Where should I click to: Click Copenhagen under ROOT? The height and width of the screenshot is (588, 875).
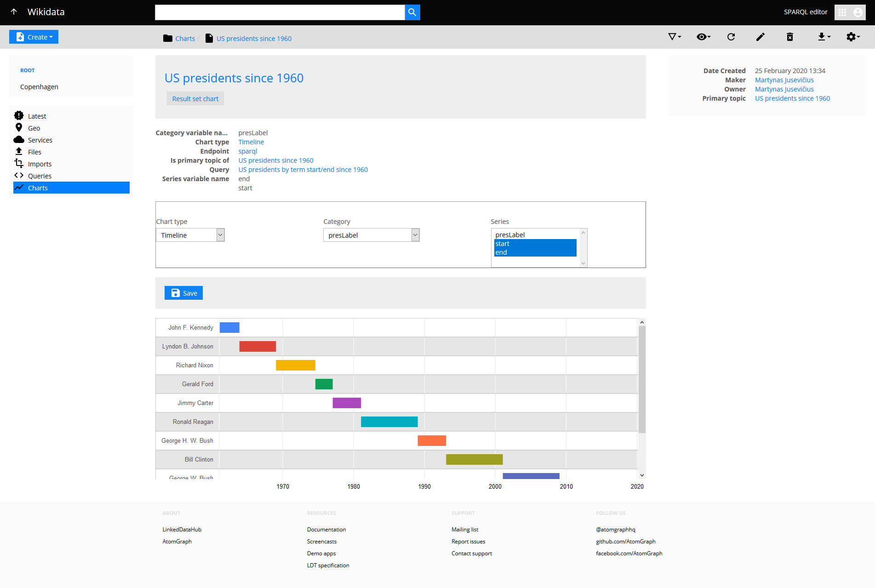click(39, 86)
